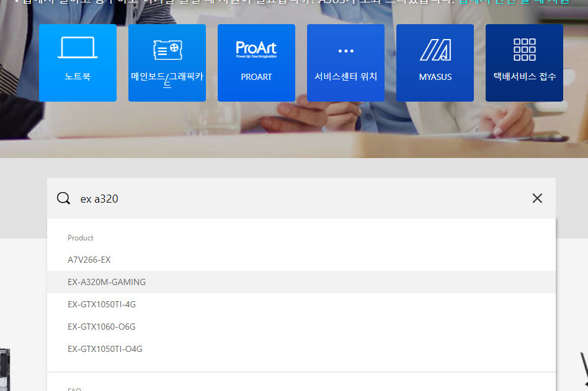588x391 pixels.
Task: Click the cyan link in banner text
Action: (x=514, y=1)
